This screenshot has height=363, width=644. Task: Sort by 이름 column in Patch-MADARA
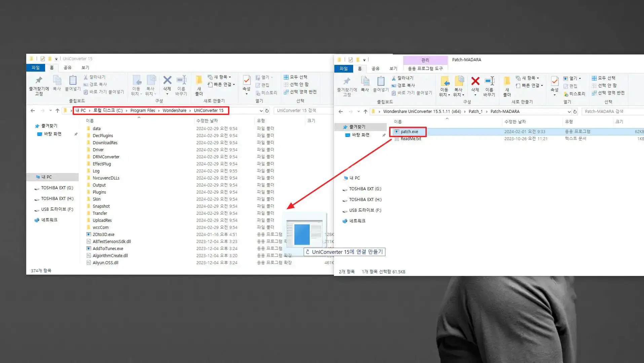click(x=398, y=122)
